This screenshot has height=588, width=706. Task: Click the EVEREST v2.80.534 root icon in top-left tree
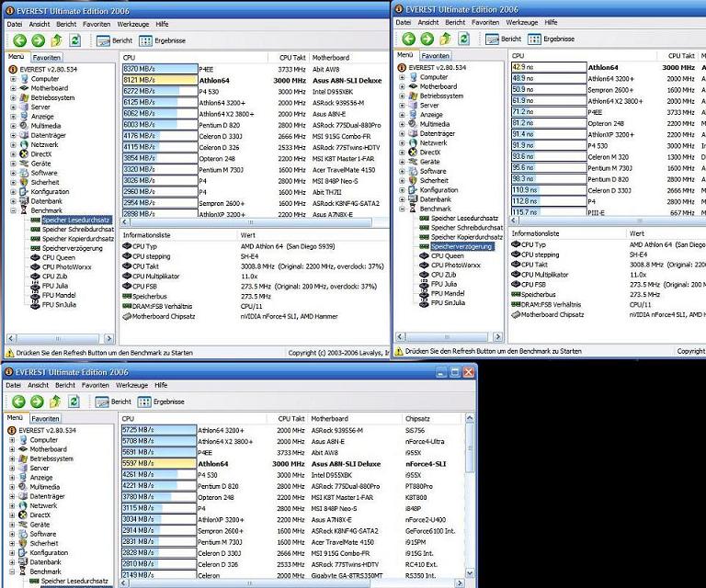click(13, 69)
